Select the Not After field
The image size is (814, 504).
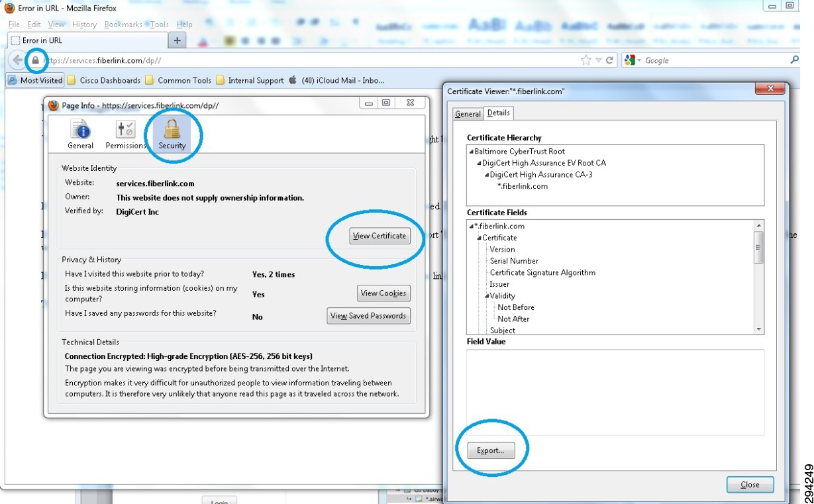(x=513, y=319)
